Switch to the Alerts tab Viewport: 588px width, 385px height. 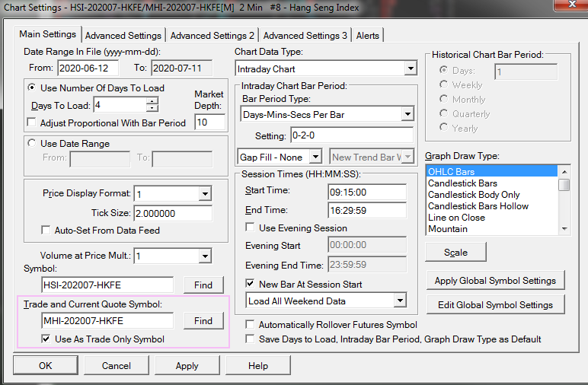[x=367, y=36]
